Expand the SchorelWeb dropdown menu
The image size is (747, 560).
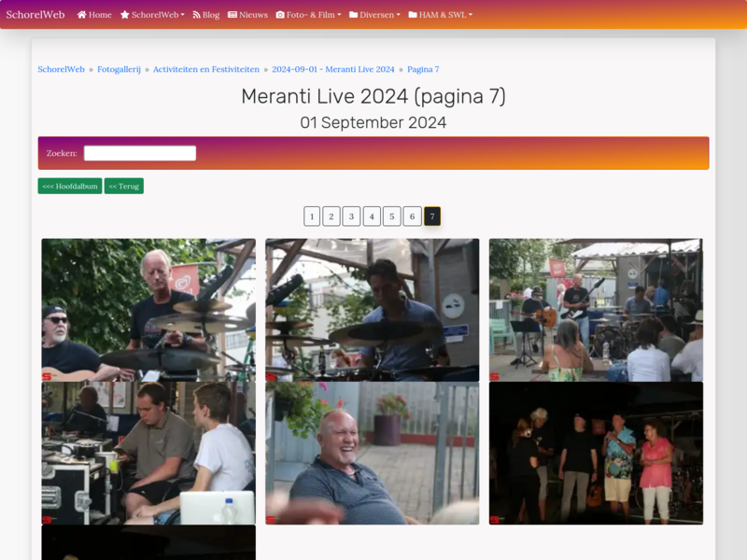tap(158, 15)
